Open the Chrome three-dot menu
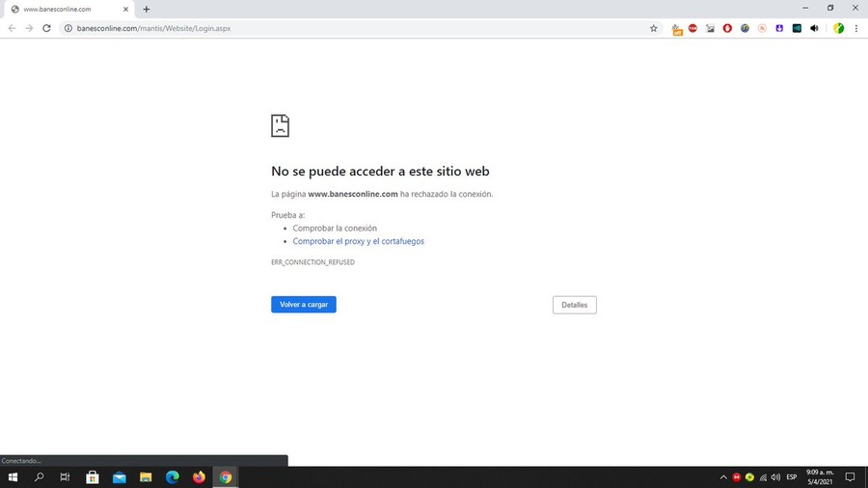This screenshot has height=488, width=868. 855,28
